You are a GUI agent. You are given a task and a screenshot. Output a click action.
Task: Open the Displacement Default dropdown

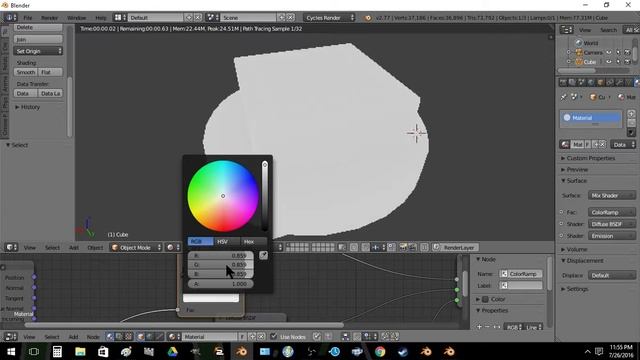pos(611,276)
